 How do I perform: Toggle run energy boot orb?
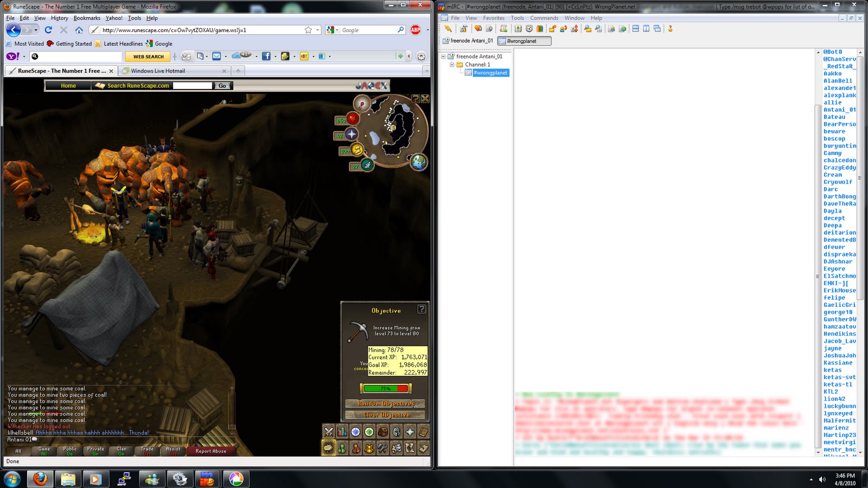click(357, 149)
